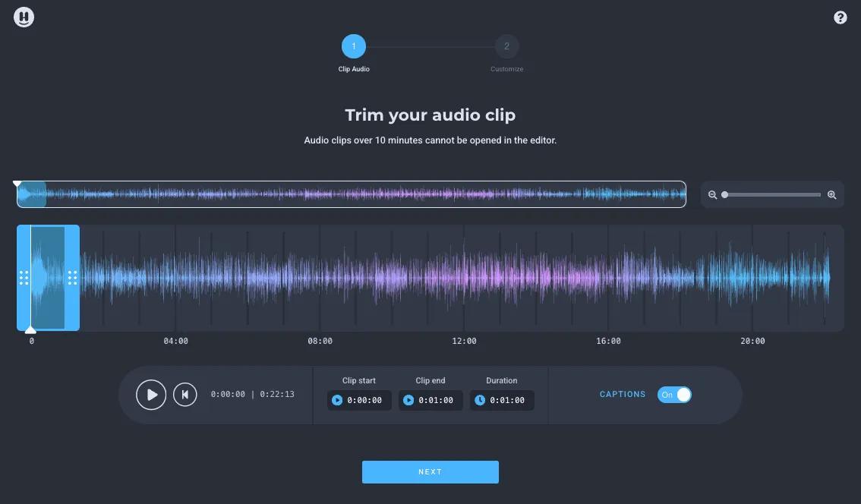Click play icon in Clip start field

pos(337,400)
